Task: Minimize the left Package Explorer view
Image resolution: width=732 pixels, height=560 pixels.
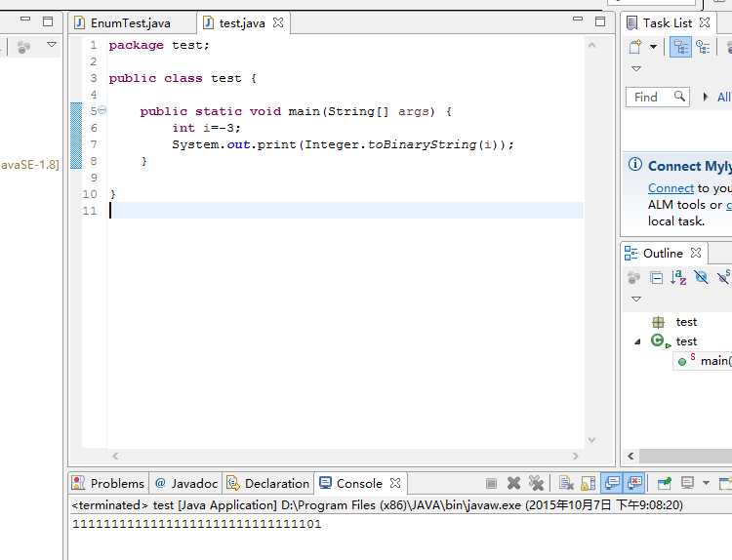Action: [x=25, y=20]
